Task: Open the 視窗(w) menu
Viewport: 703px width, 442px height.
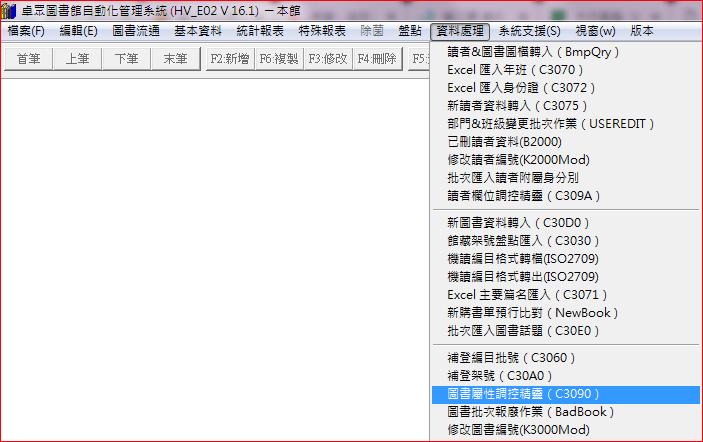Action: (x=595, y=31)
